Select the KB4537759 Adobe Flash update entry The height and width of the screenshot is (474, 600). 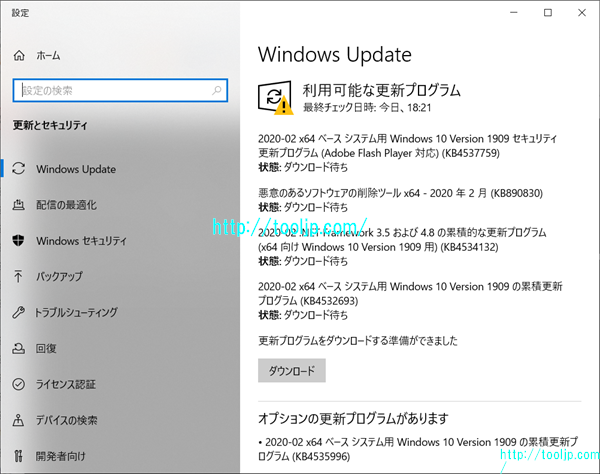407,153
